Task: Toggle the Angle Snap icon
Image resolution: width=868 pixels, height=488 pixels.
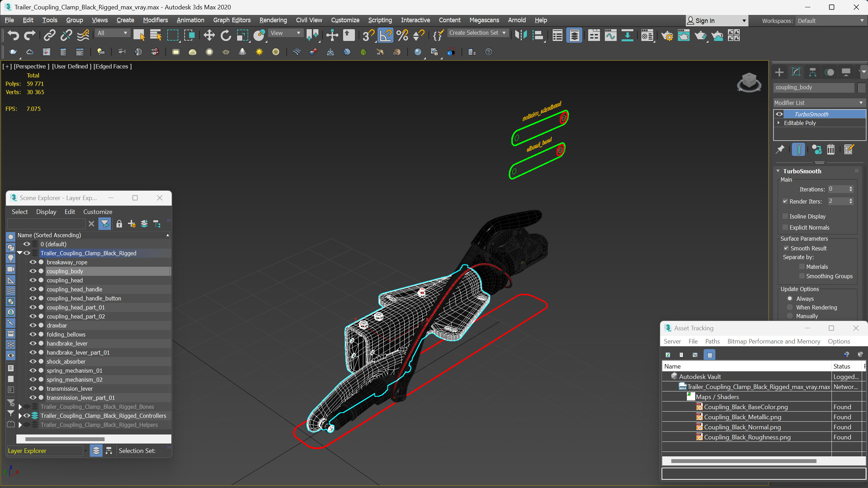Action: click(x=385, y=35)
